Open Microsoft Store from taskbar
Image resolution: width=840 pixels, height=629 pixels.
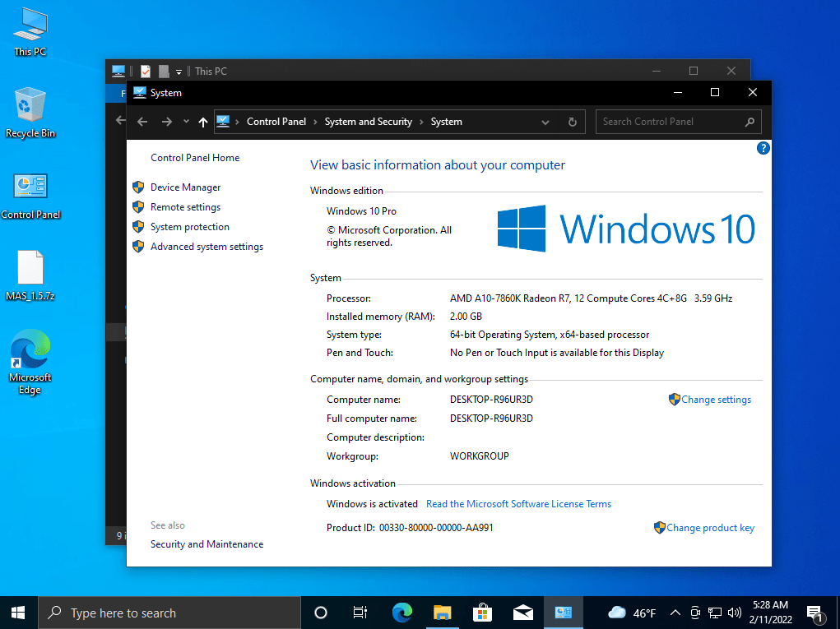(x=483, y=613)
